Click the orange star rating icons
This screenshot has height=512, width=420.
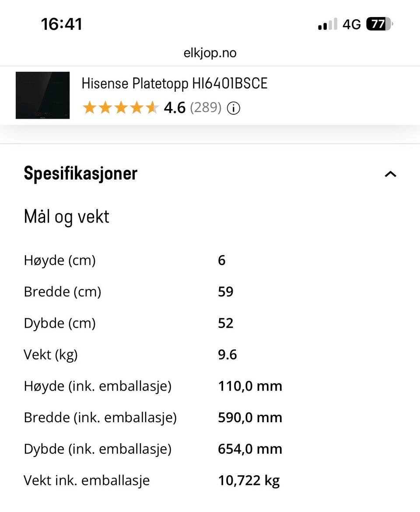(x=120, y=108)
